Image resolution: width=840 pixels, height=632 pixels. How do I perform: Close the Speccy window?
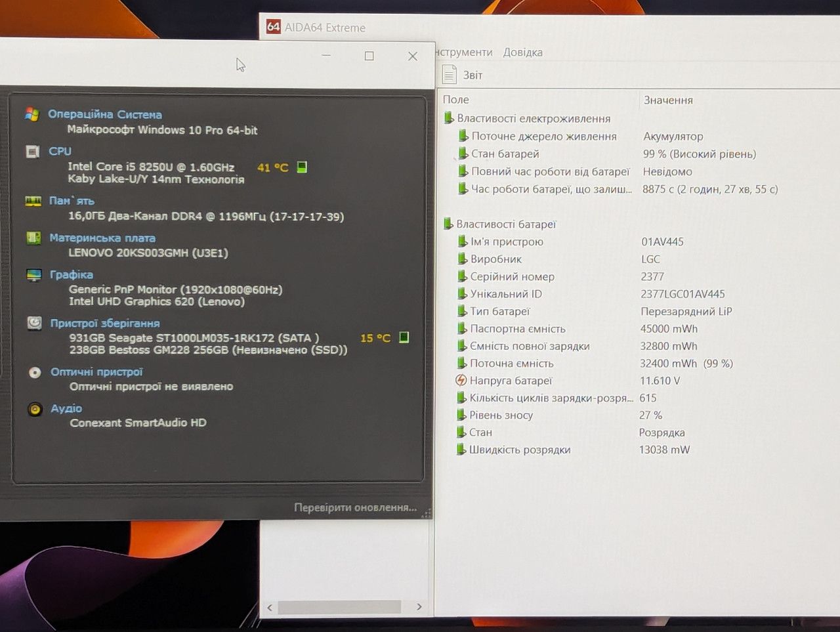tap(413, 56)
